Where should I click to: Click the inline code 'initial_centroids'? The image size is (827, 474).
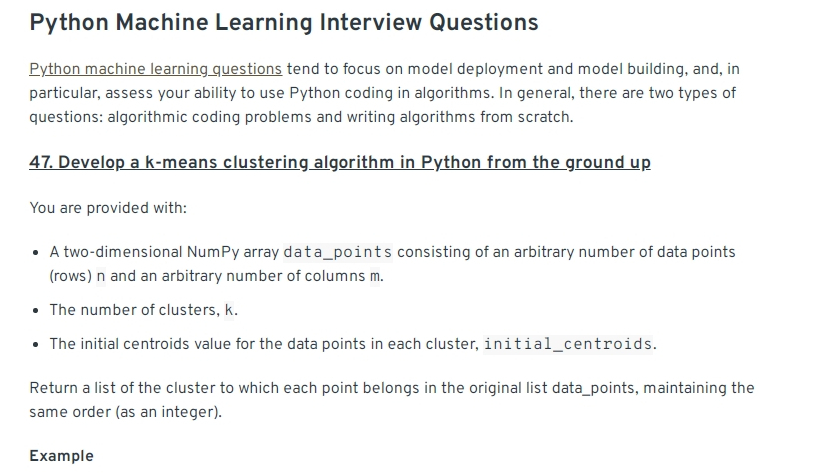568,344
